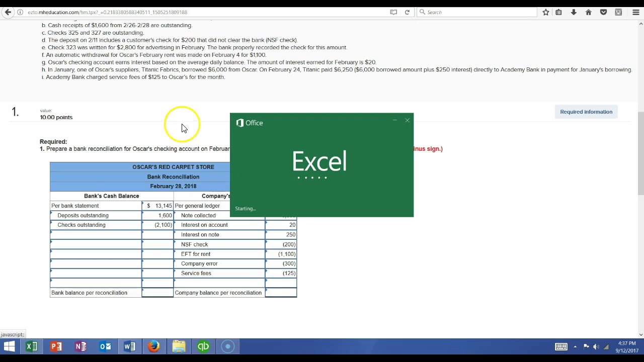Save page to Pocket icon
This screenshot has height=362, width=644.
(x=604, y=12)
